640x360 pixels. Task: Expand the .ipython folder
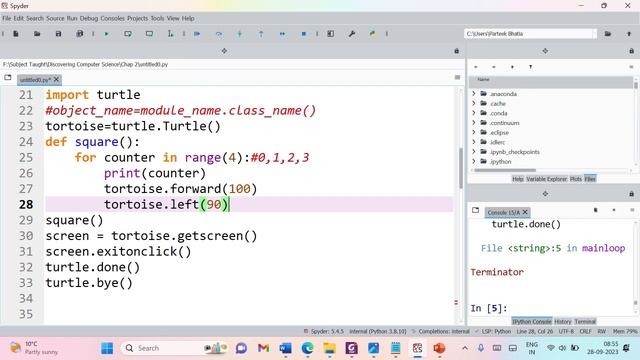474,162
